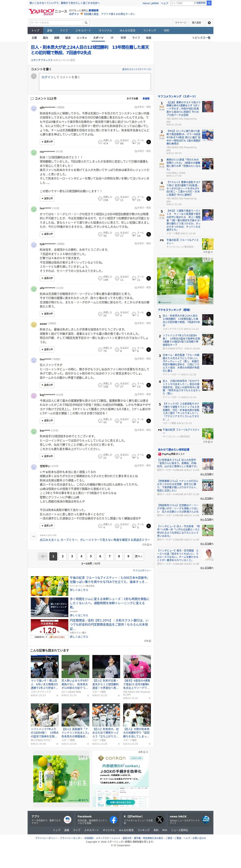Share tyb's comment on X

click(149, 278)
